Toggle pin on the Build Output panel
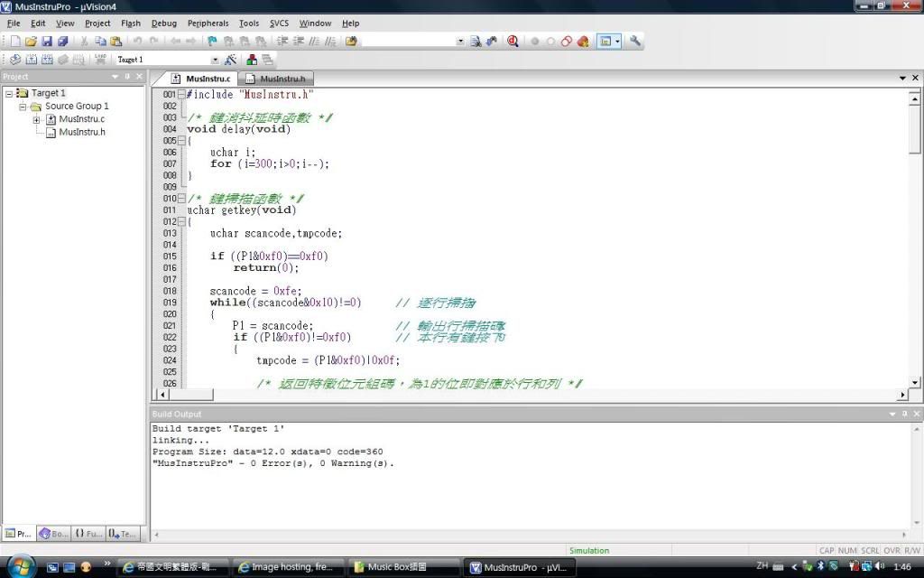The width and height of the screenshot is (924, 578). pyautogui.click(x=904, y=414)
